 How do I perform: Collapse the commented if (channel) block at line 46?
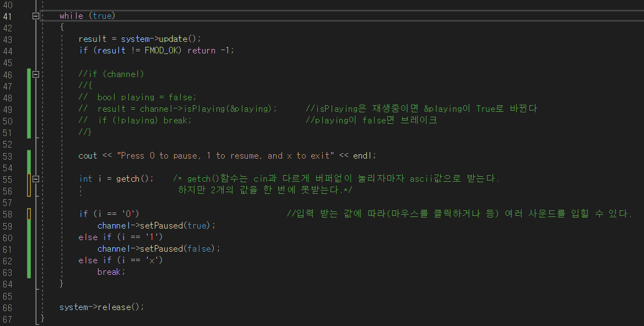36,74
